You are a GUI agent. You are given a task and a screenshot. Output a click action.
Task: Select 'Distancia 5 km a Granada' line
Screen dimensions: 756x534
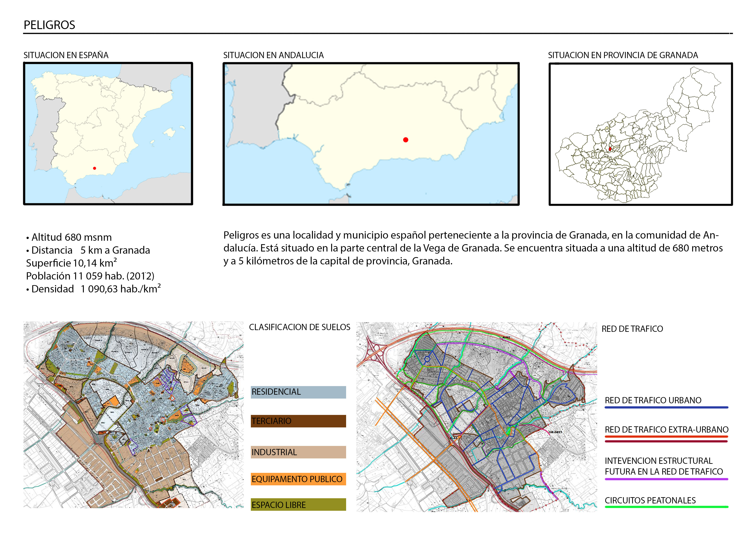88,250
